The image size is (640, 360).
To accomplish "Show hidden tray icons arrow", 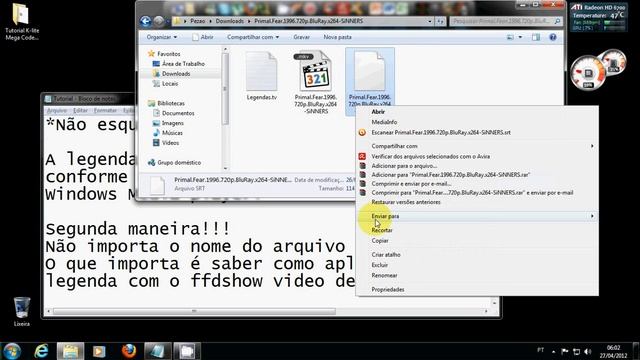I will pyautogui.click(x=553, y=351).
